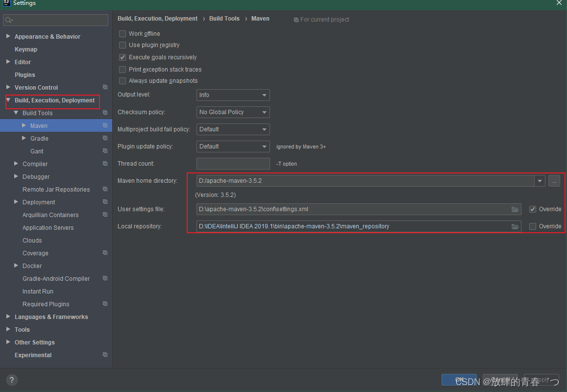Click the Thread count input field
567x392 pixels.
(x=233, y=164)
